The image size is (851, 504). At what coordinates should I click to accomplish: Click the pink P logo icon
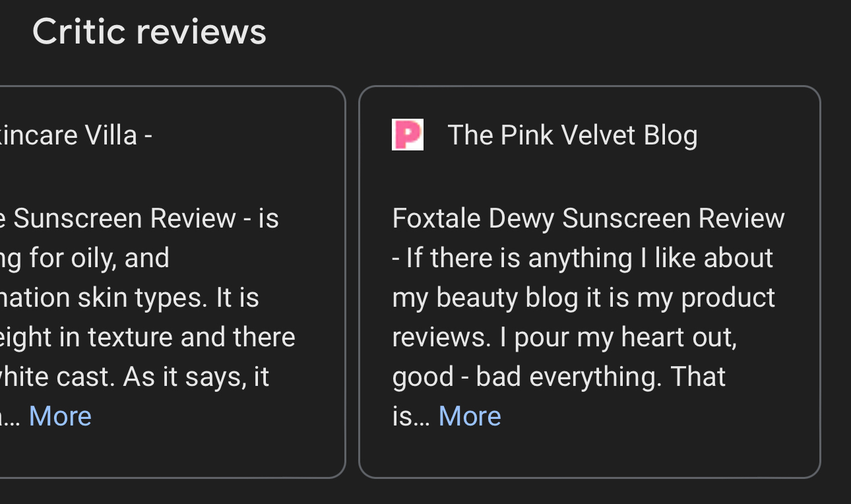(x=407, y=135)
